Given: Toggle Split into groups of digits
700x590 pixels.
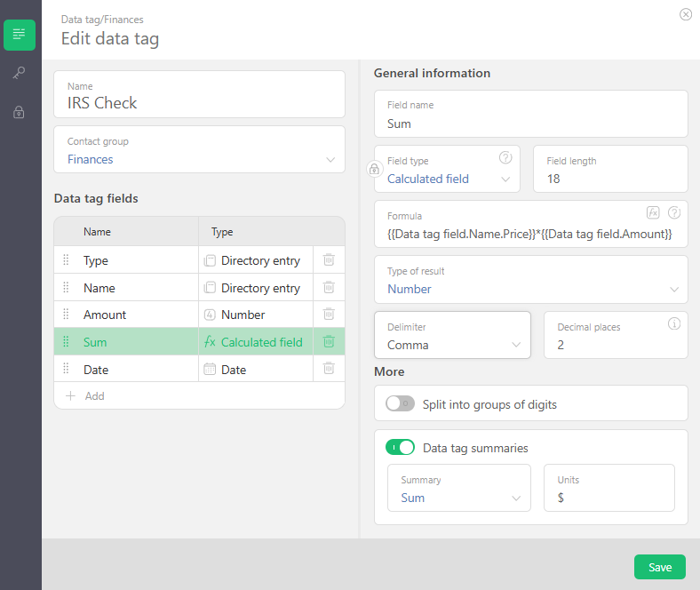Looking at the screenshot, I should [400, 403].
